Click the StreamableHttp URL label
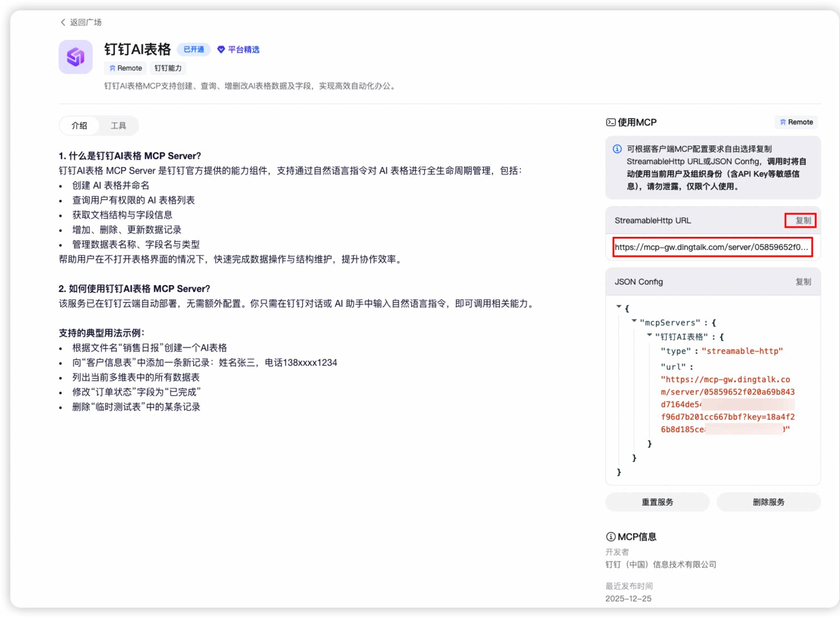840x618 pixels. tap(653, 220)
